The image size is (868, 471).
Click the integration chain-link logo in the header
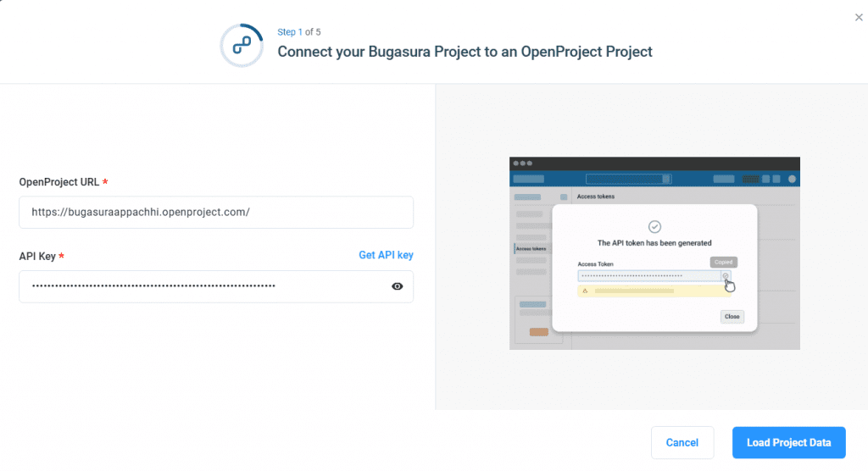click(x=242, y=44)
